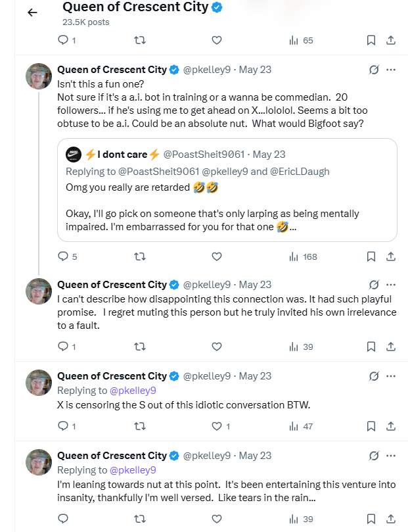Like the post with 1 like

(x=221, y=426)
